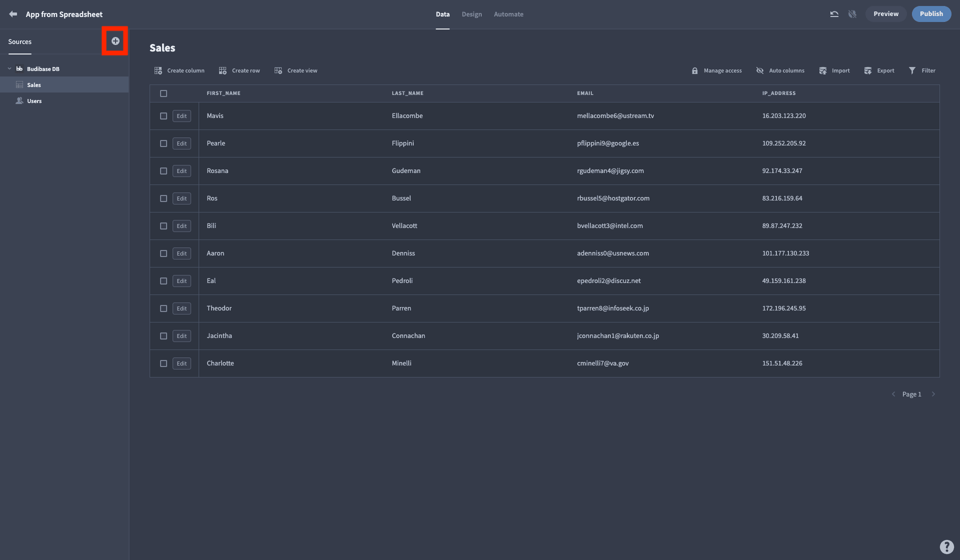This screenshot has height=560, width=960.
Task: Go to previous page chevron
Action: tap(893, 394)
